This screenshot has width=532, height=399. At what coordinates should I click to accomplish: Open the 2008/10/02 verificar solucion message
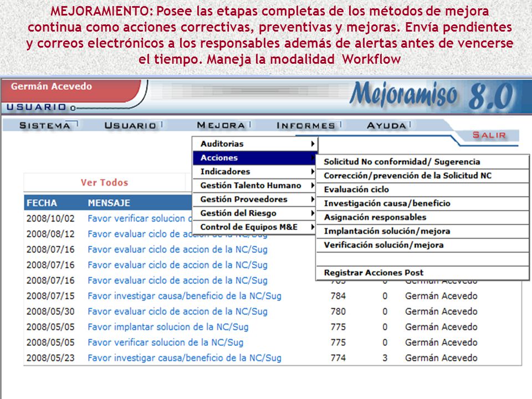coord(140,218)
